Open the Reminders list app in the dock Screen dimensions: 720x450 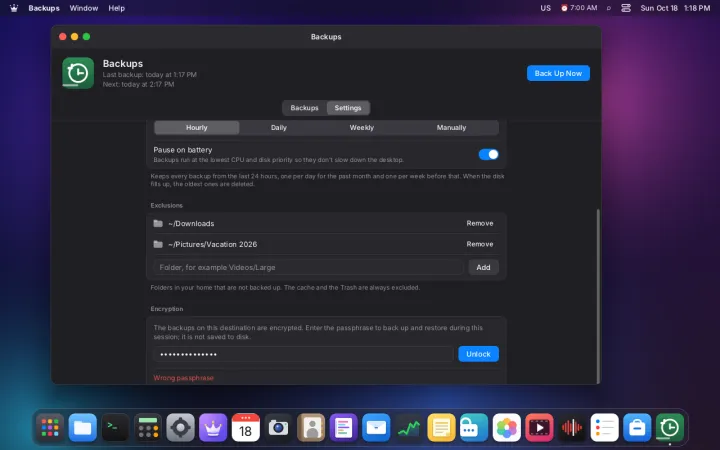point(604,428)
